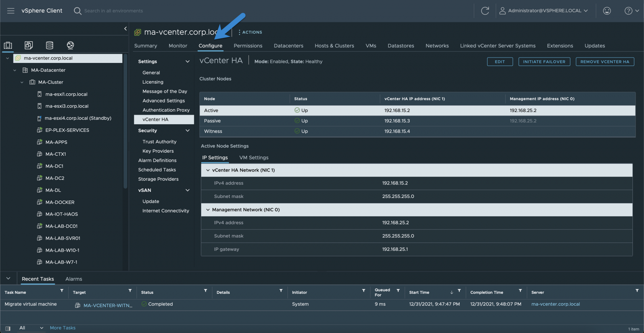The image size is (644, 333).
Task: Collapse the MA-Cluster tree node
Action: (22, 82)
